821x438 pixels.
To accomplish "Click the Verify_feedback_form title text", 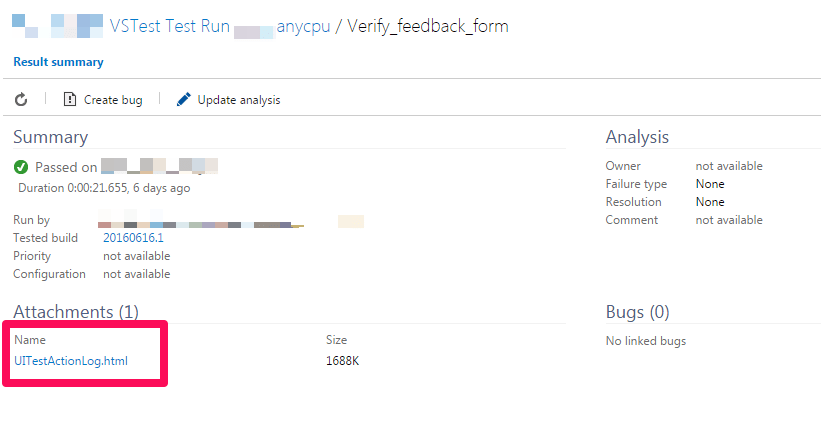I will (x=427, y=26).
